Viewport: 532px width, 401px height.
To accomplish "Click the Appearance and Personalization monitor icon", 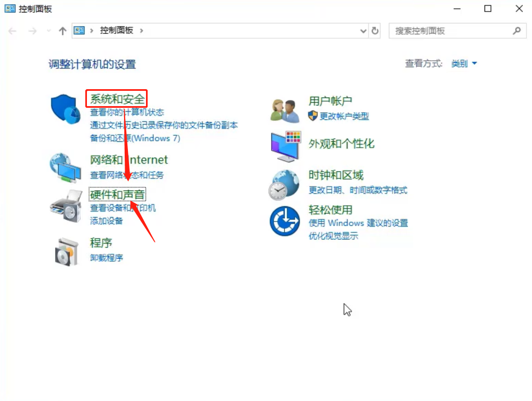I will tap(285, 147).
